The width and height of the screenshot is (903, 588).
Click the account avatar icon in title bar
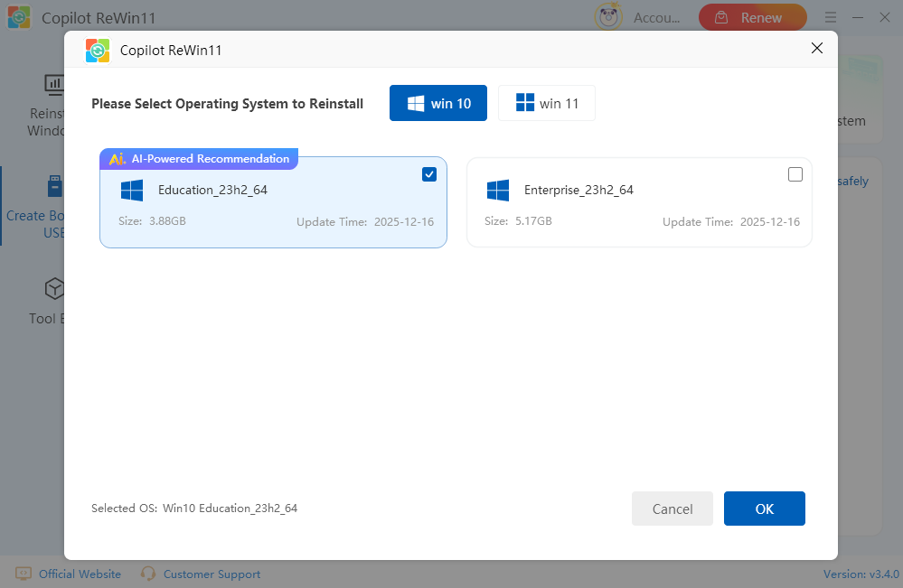[609, 17]
